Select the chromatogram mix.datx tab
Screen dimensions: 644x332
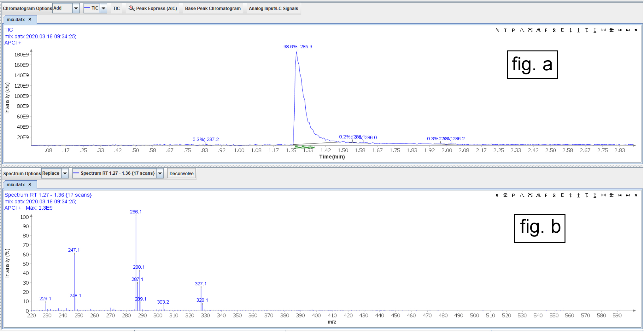[x=16, y=20]
